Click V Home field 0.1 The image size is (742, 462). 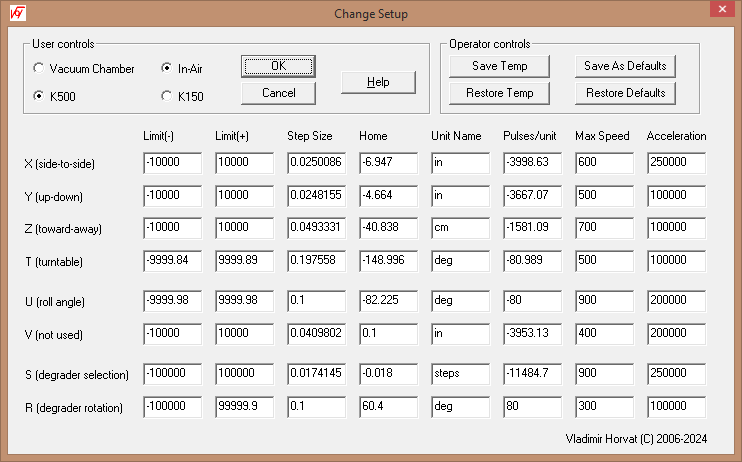[x=389, y=334]
